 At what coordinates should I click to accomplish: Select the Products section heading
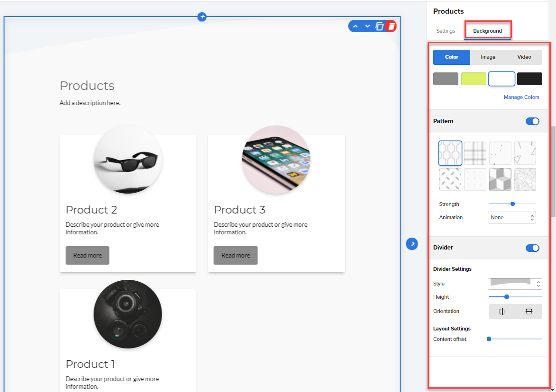click(87, 86)
